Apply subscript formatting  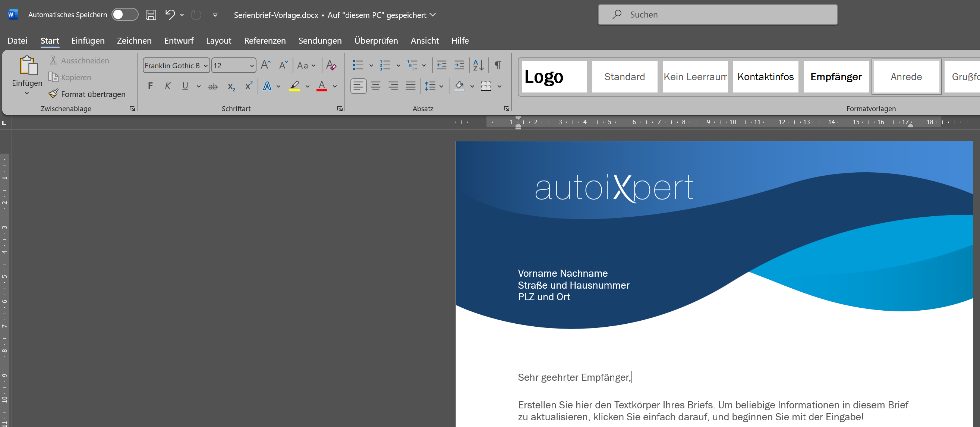pos(231,87)
